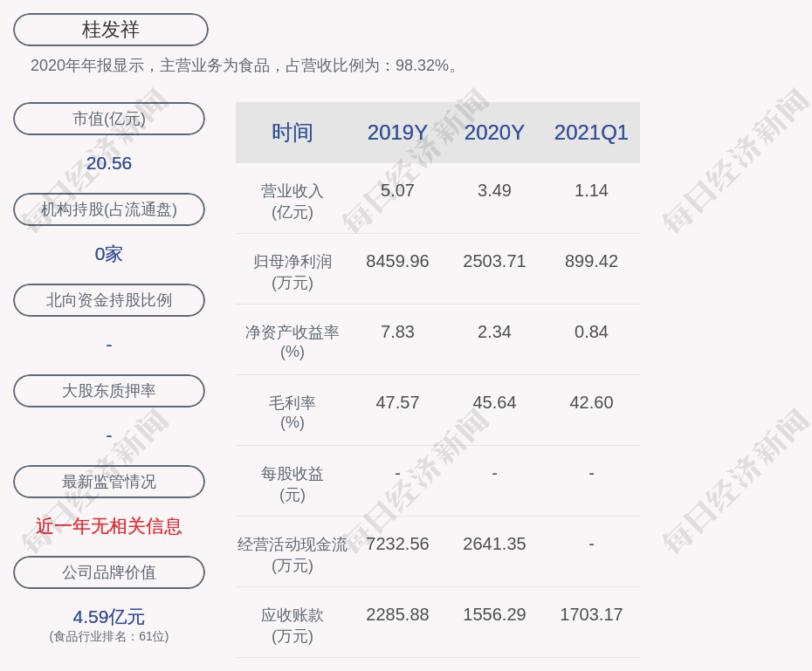
Task: Click the 桂发祥 company name pill
Action: point(110,30)
